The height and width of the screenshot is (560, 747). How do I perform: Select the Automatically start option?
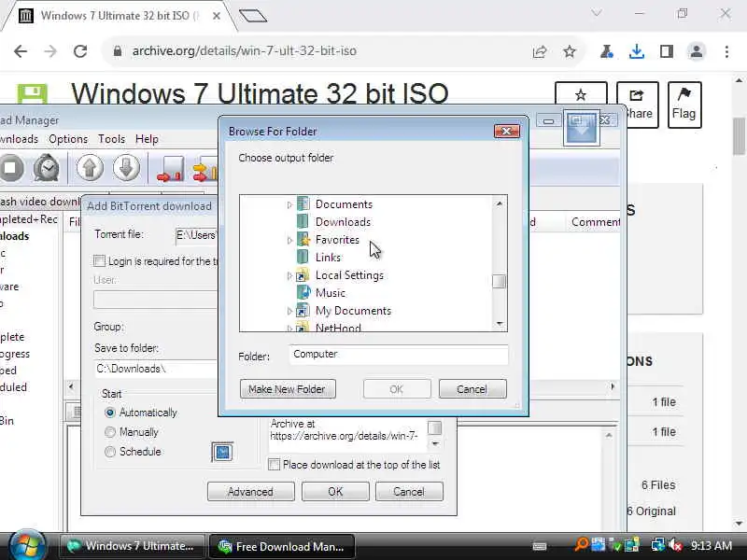click(110, 413)
